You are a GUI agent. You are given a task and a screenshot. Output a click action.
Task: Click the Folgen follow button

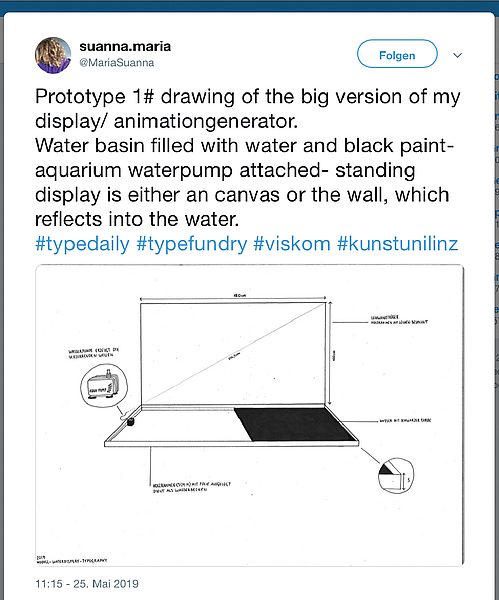point(397,54)
